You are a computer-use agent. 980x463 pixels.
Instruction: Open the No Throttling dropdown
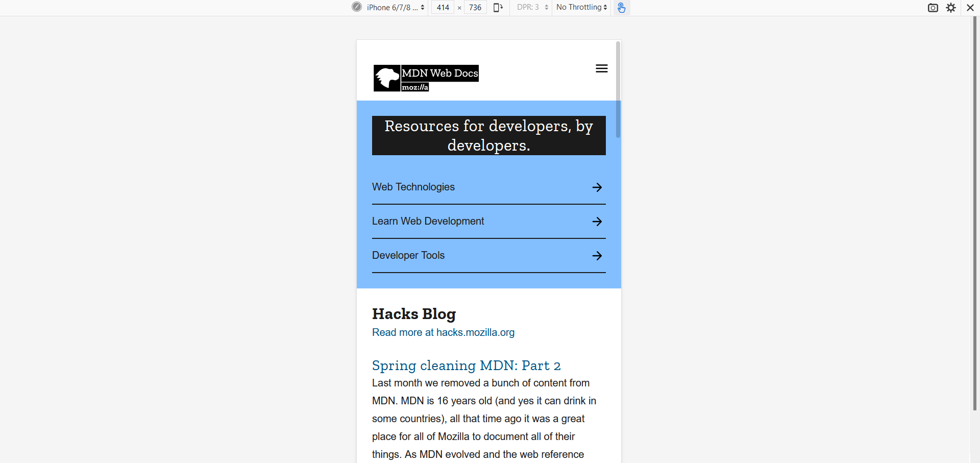[580, 7]
